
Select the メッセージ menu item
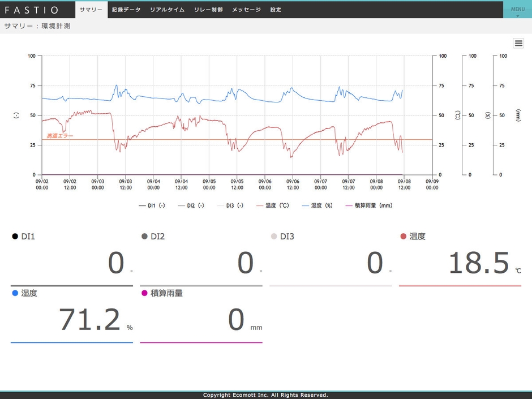(246, 10)
